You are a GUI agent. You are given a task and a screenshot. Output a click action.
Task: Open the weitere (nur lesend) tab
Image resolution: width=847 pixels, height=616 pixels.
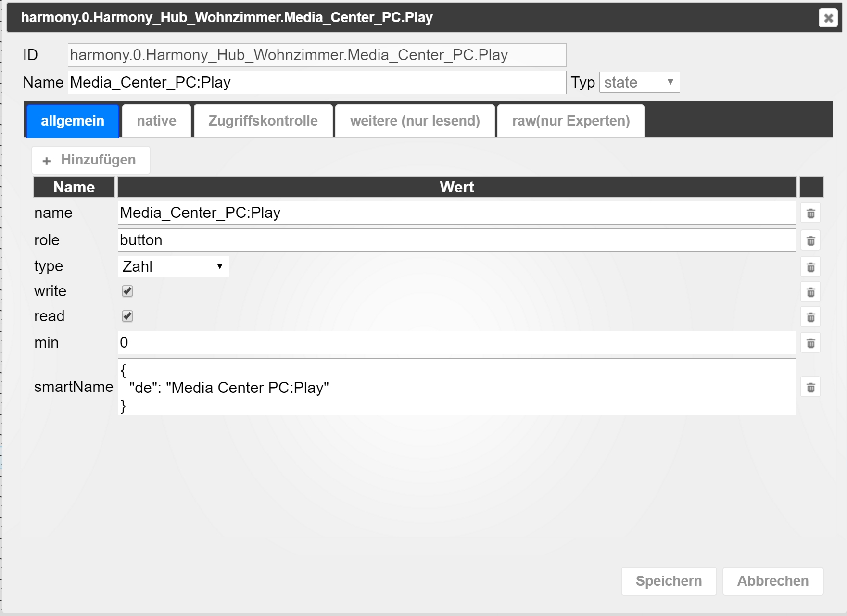415,121
